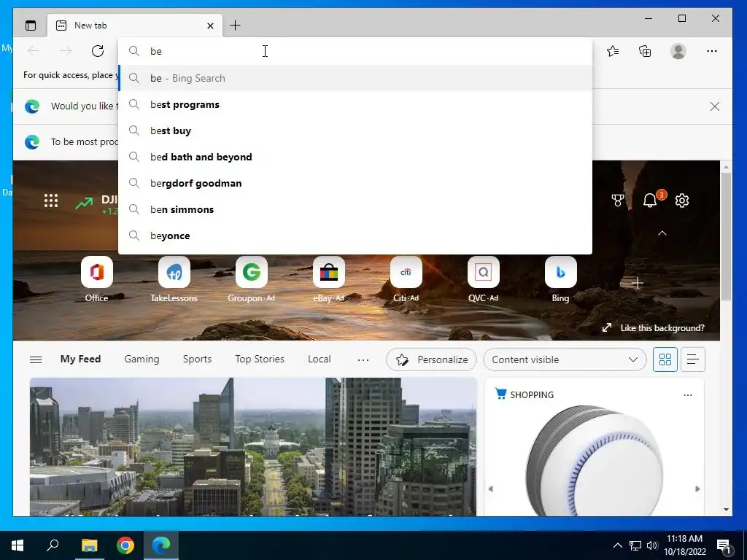Image resolution: width=747 pixels, height=560 pixels.
Task: Switch to Sports feed tab
Action: pyautogui.click(x=197, y=359)
